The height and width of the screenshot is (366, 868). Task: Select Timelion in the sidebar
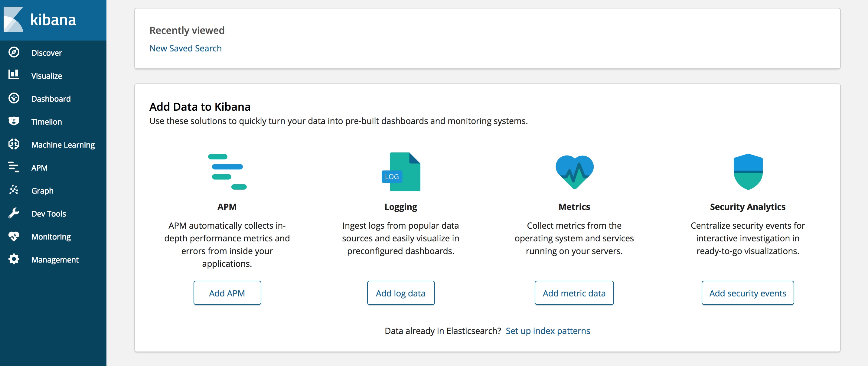pos(47,122)
